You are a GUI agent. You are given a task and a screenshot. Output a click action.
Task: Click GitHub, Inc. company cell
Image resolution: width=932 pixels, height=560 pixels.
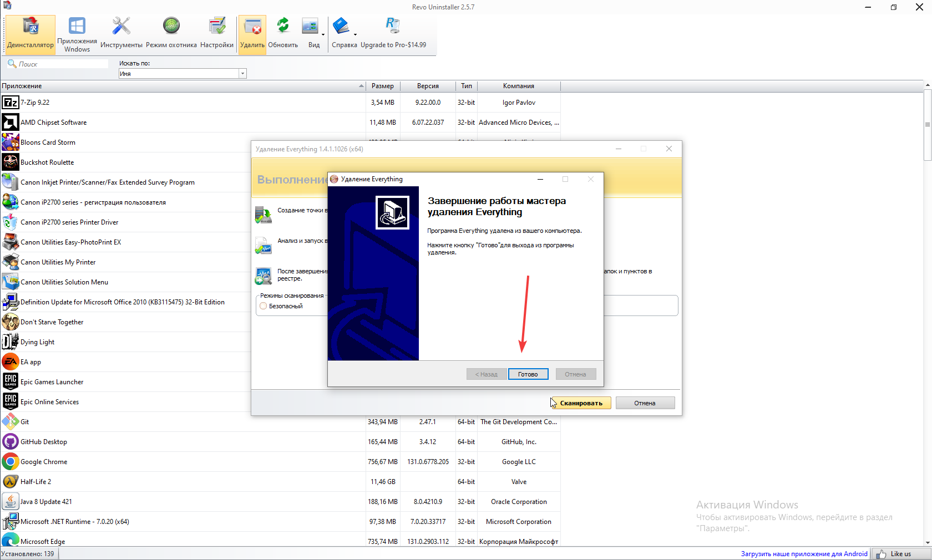[x=519, y=442]
